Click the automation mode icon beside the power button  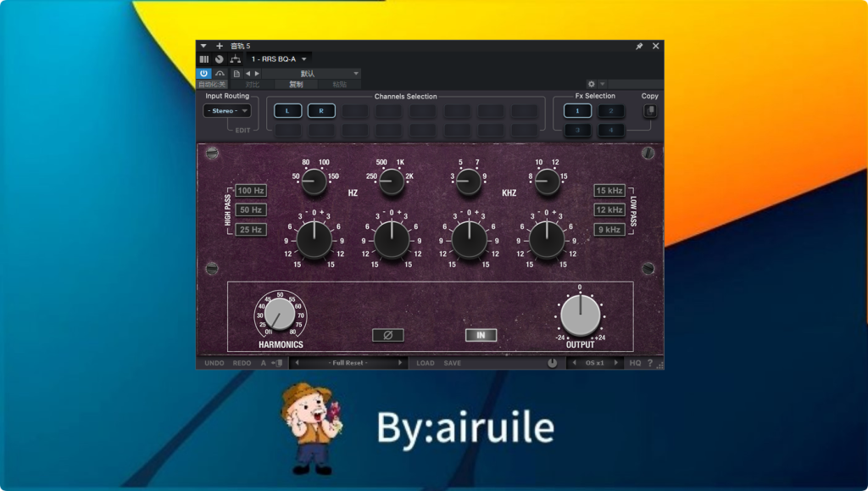point(220,73)
